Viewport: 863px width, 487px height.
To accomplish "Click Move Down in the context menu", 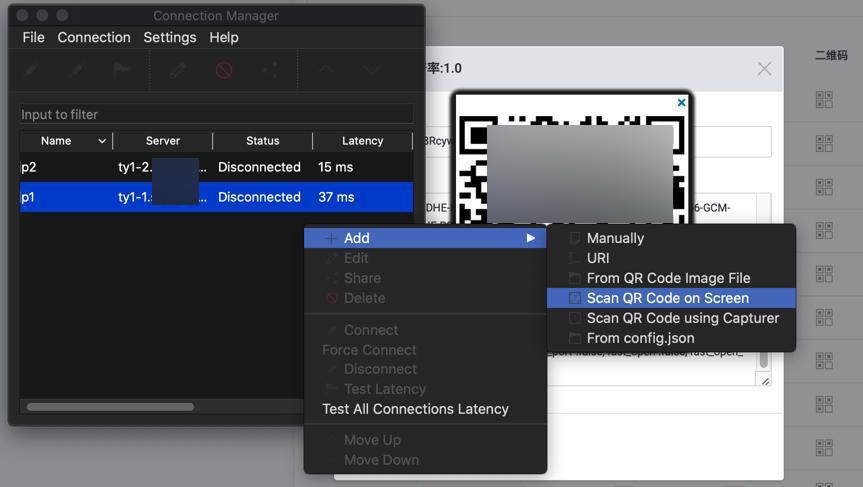I will point(425,460).
